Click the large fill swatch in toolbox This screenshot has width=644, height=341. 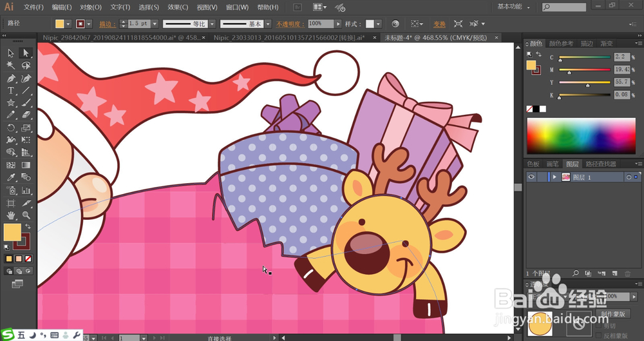[x=12, y=233]
